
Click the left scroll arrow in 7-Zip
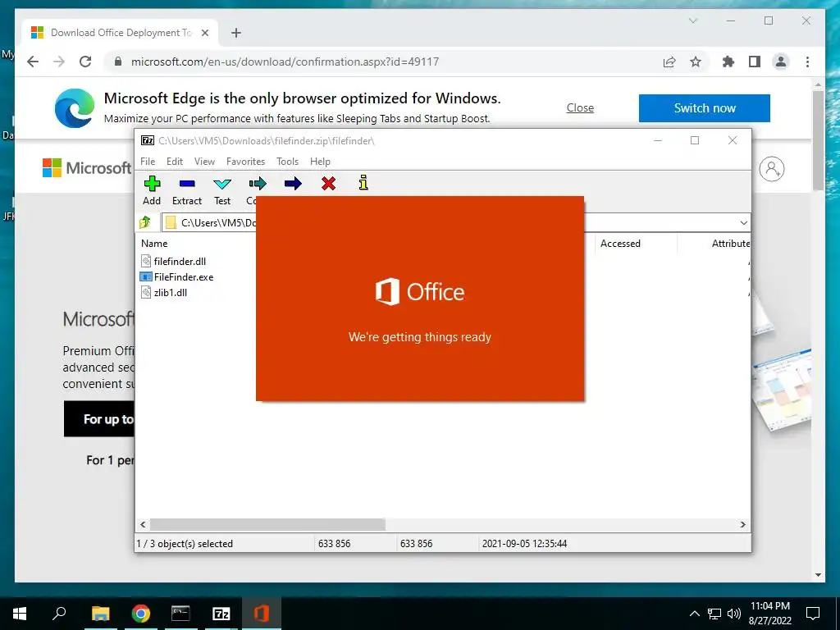click(143, 524)
